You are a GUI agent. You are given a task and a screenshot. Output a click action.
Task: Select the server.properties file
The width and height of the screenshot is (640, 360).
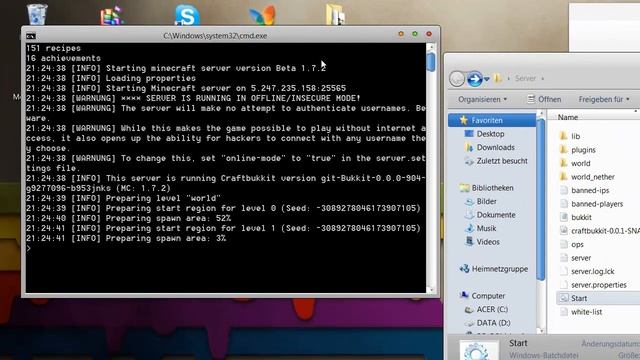point(598,284)
